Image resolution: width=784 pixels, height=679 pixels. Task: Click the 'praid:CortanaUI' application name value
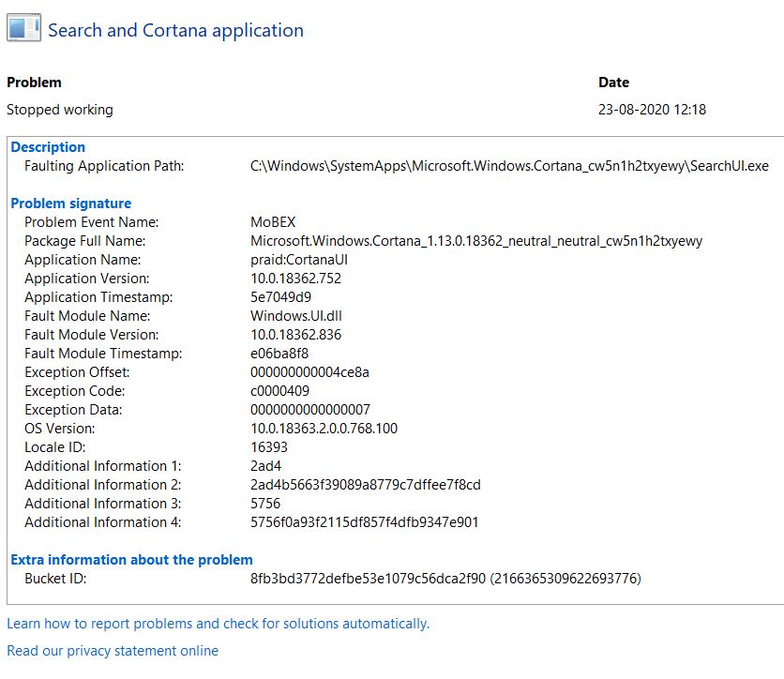pos(299,260)
